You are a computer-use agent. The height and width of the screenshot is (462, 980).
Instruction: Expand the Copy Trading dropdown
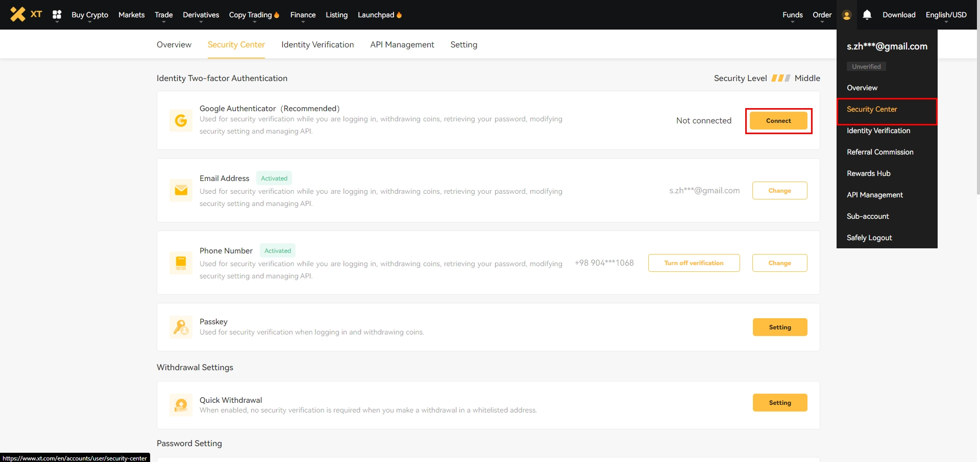click(x=251, y=15)
